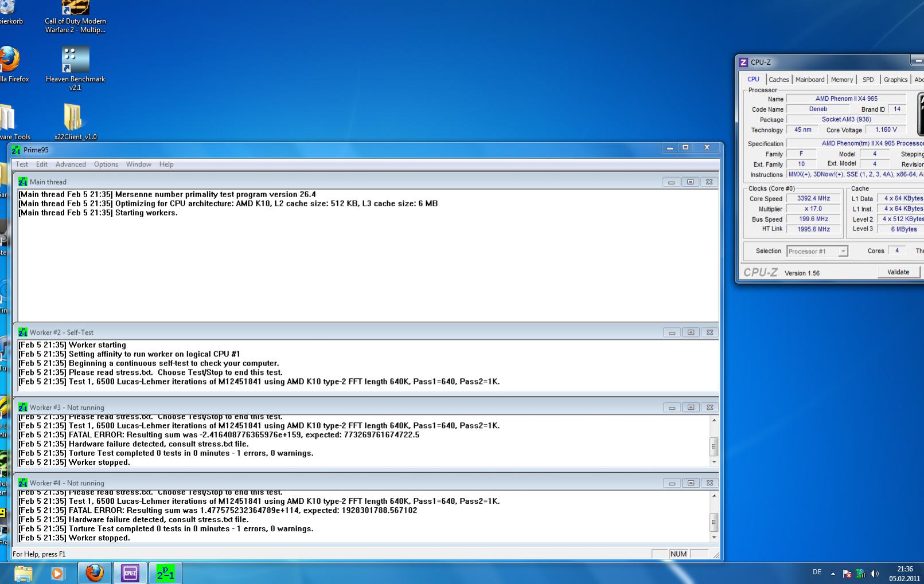924x584 pixels.
Task: Switch to the Caches tab in CPU-Z
Action: pyautogui.click(x=778, y=80)
